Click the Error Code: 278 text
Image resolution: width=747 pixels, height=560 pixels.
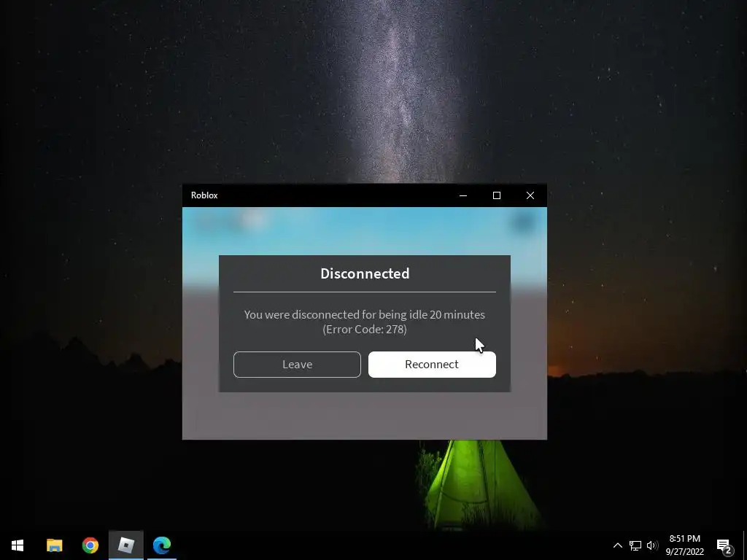coord(365,329)
